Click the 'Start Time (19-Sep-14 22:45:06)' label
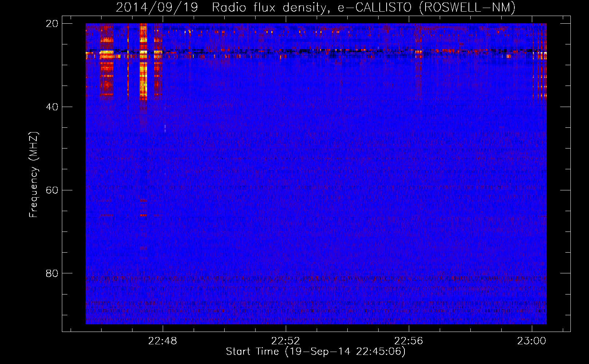Image resolution: width=589 pixels, height=364 pixels. [316, 352]
